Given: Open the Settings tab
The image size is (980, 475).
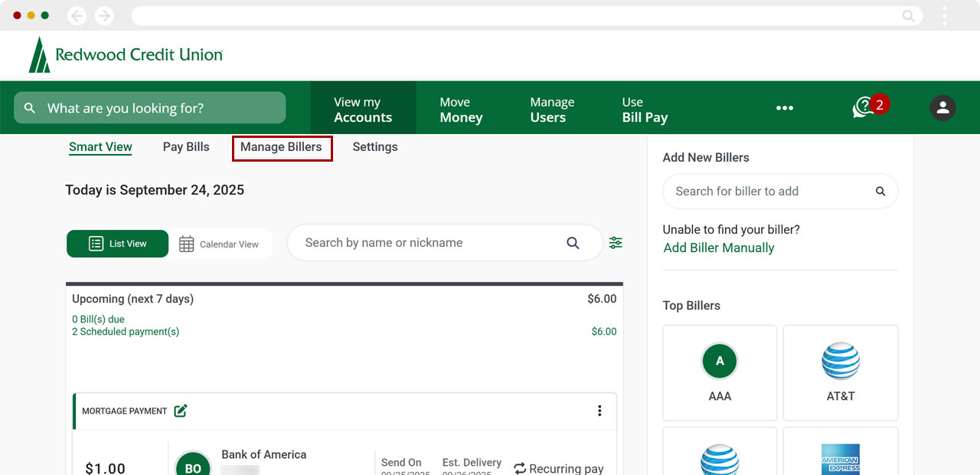Looking at the screenshot, I should tap(374, 146).
